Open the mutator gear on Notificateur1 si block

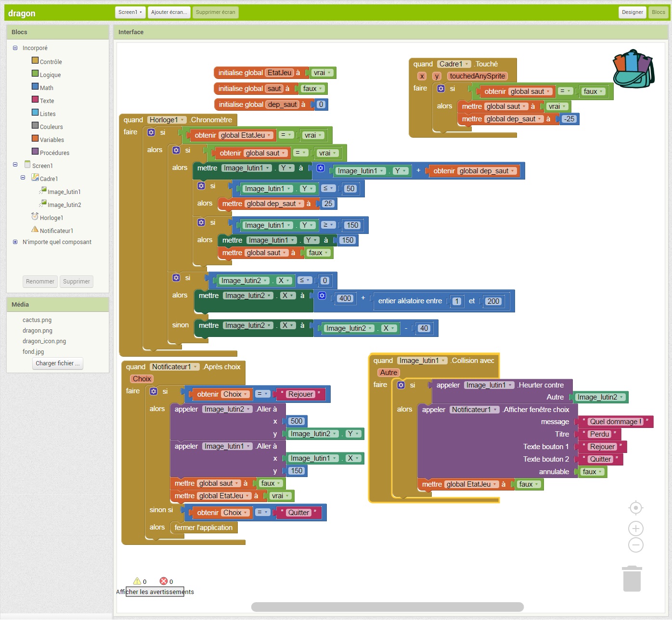coord(154,391)
